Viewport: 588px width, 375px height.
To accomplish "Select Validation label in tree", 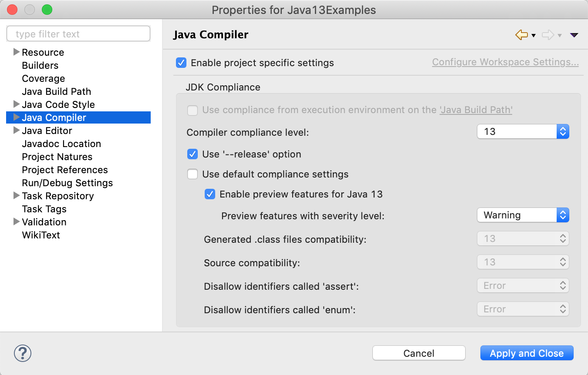I will click(44, 222).
